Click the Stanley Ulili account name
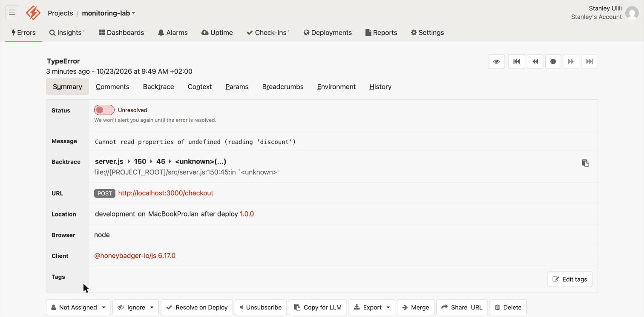This screenshot has width=644, height=317. click(605, 8)
